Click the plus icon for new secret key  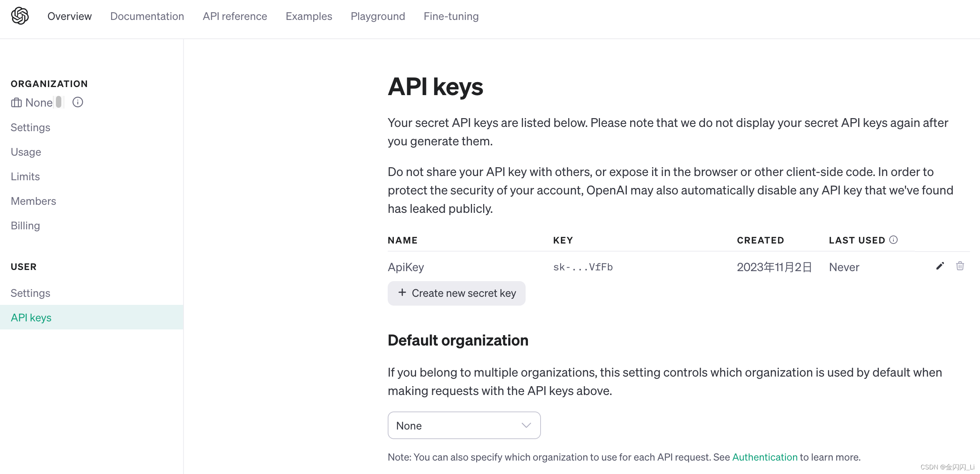[x=402, y=293]
